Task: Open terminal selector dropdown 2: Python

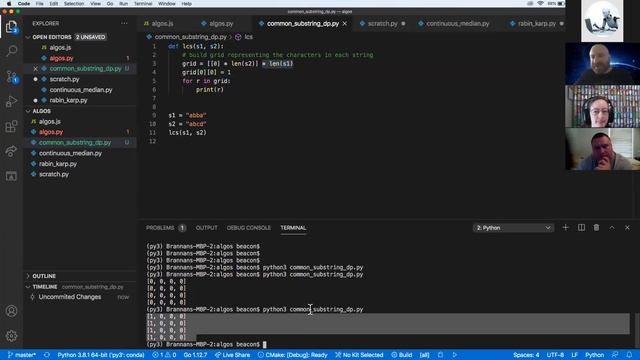Action: (x=513, y=228)
